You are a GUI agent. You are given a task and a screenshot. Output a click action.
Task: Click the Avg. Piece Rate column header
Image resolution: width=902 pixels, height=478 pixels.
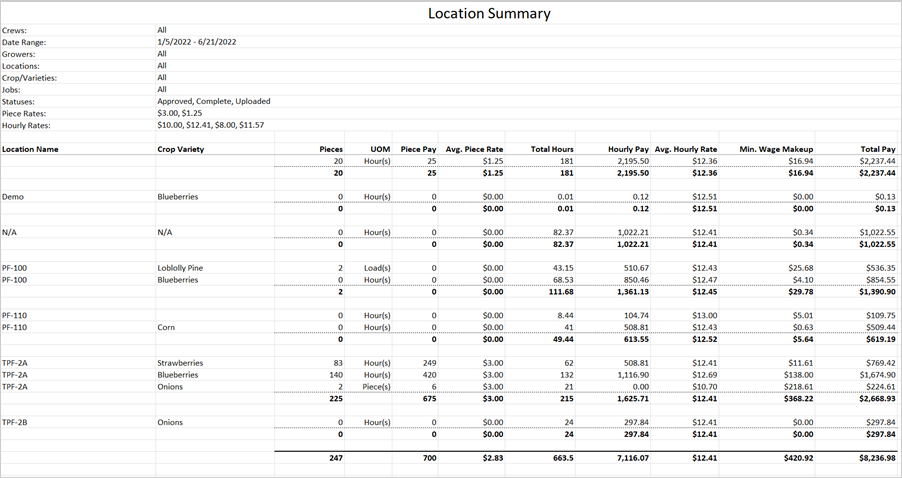[474, 149]
